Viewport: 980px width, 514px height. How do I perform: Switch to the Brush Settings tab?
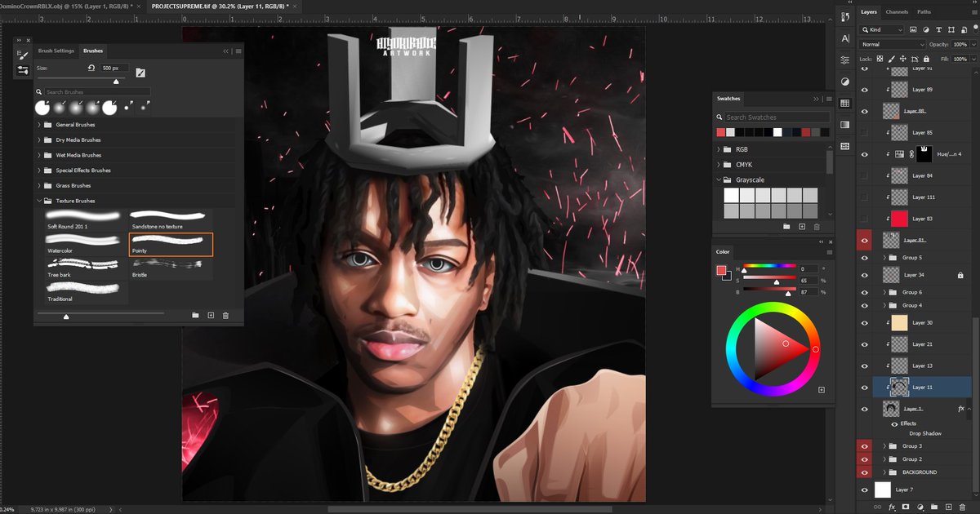point(56,51)
